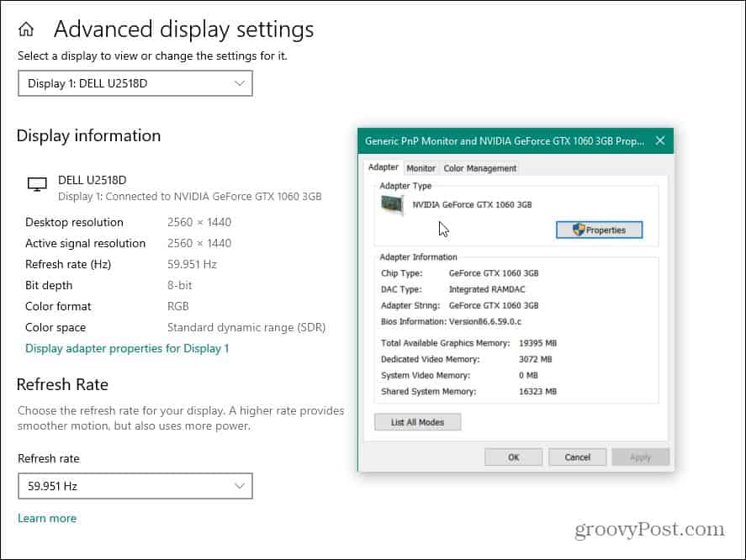Open the Color Management tab

[x=479, y=168]
